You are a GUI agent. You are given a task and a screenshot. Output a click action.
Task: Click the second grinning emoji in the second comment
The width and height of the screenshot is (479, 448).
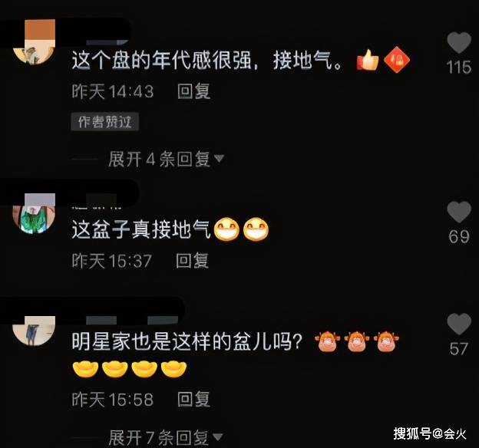(256, 229)
